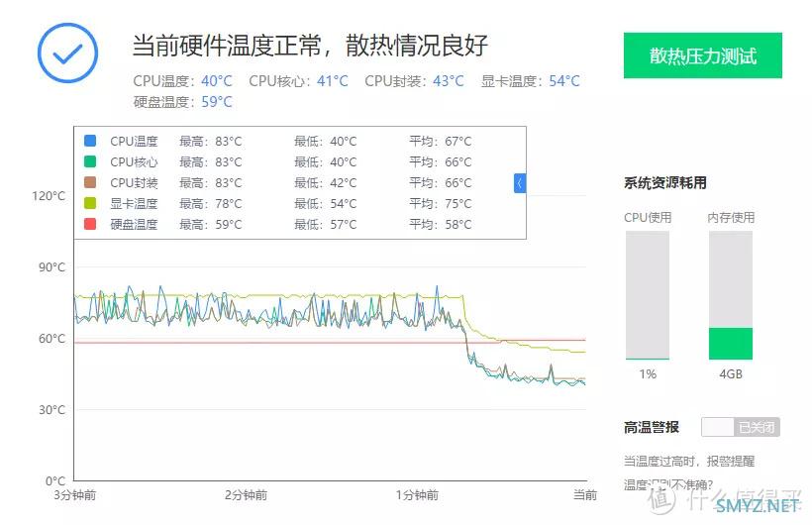The height and width of the screenshot is (525, 812).
Task: Click the 内存使用 memory bar
Action: (731, 295)
